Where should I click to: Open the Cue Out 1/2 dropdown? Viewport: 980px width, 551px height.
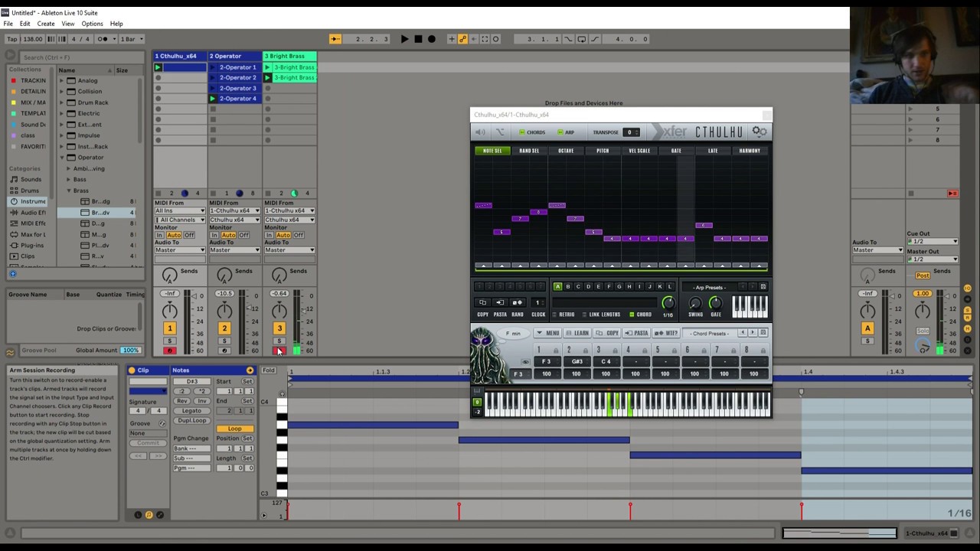[x=933, y=242]
